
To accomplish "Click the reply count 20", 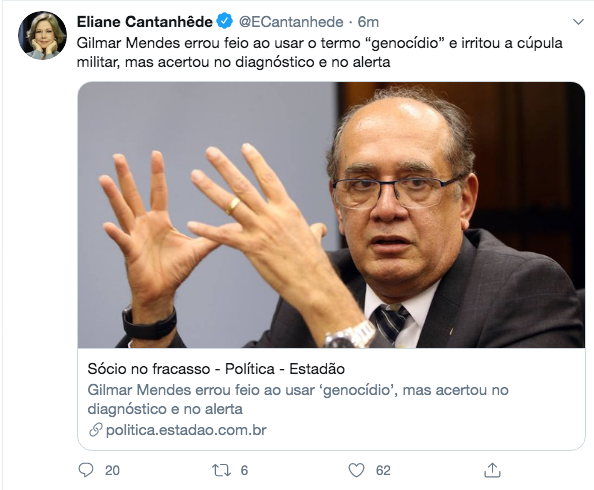I will (112, 471).
